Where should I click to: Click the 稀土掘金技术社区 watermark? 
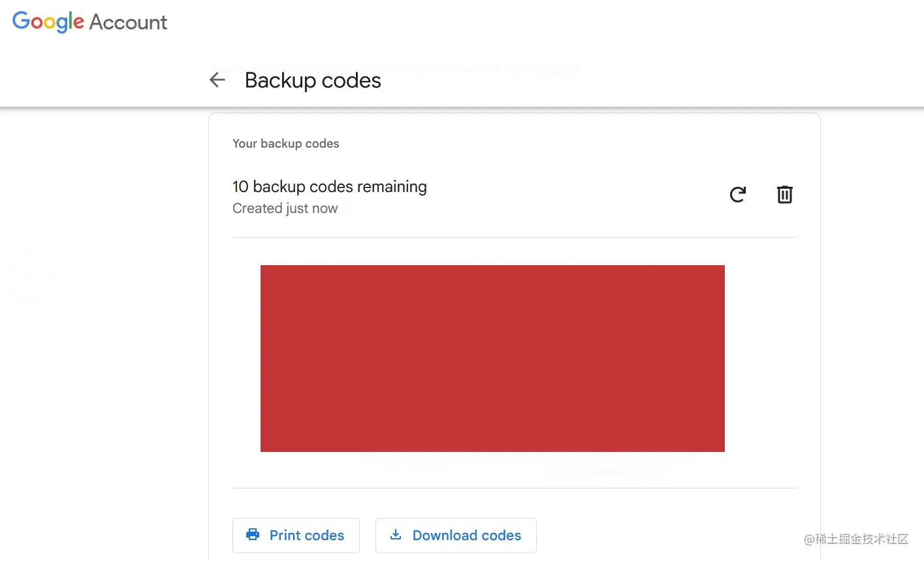(x=856, y=539)
